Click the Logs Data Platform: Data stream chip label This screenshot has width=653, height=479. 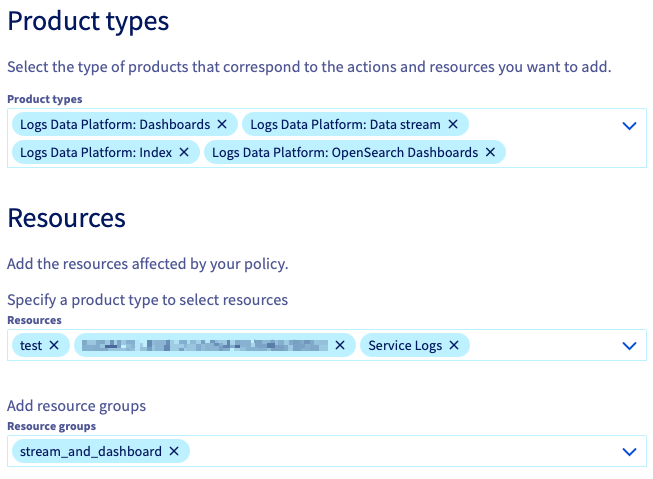(345, 125)
